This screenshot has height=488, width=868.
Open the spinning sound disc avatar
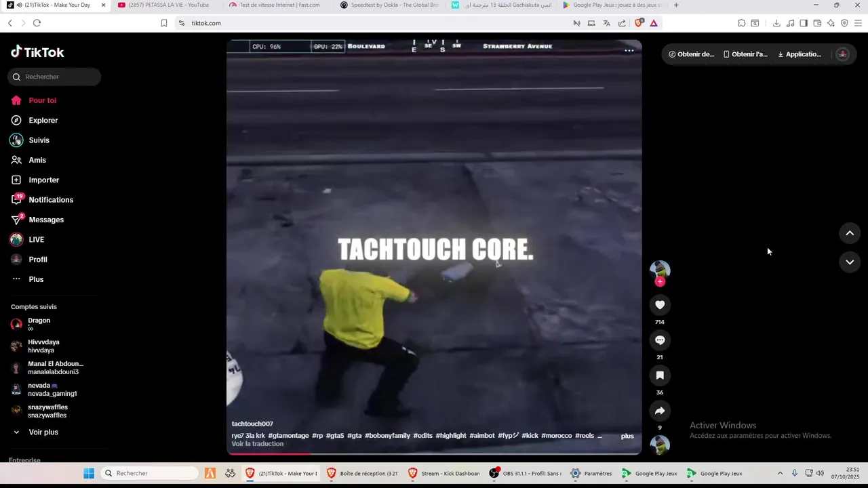pyautogui.click(x=660, y=445)
